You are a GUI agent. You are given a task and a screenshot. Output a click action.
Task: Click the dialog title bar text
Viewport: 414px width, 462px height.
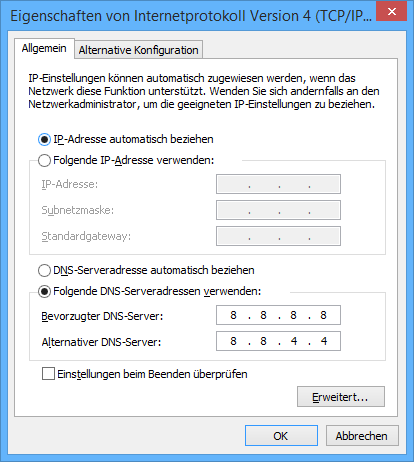(x=191, y=16)
